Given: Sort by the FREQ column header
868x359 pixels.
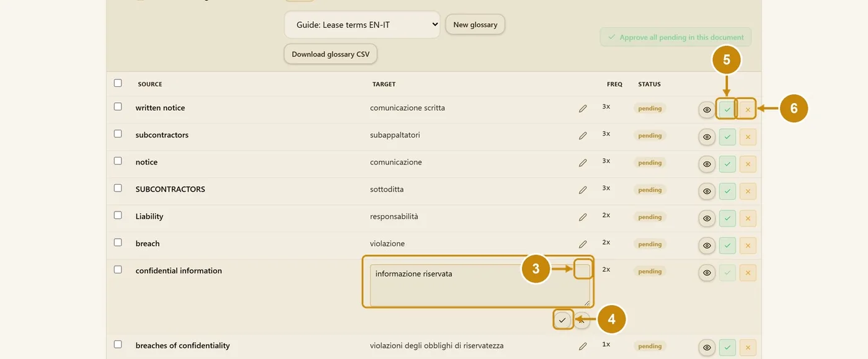Looking at the screenshot, I should [614, 84].
